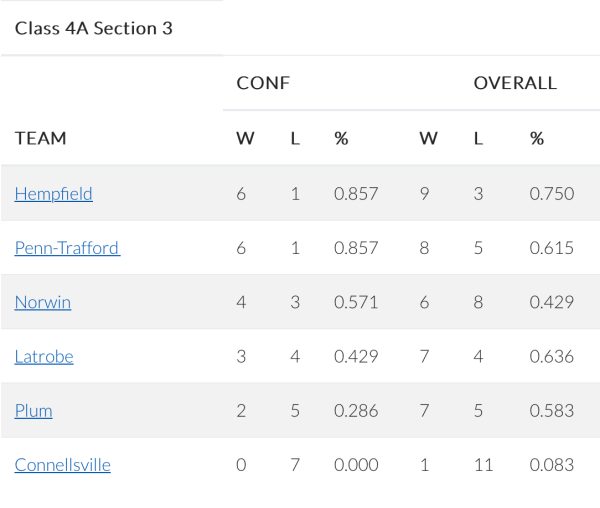The width and height of the screenshot is (600, 508).
Task: Click Connellsville's 11 overall losses cell
Action: 482,465
